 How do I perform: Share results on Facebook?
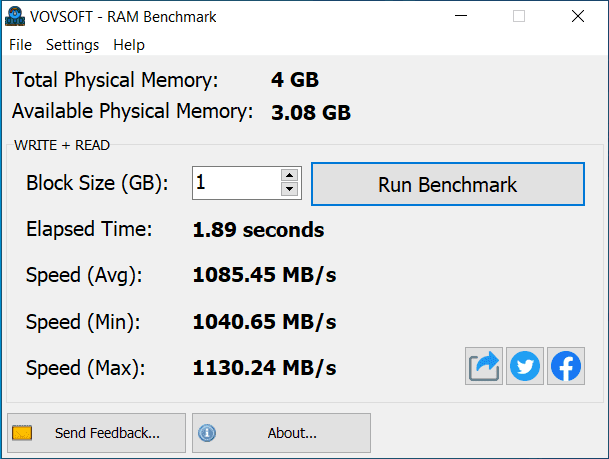click(565, 366)
